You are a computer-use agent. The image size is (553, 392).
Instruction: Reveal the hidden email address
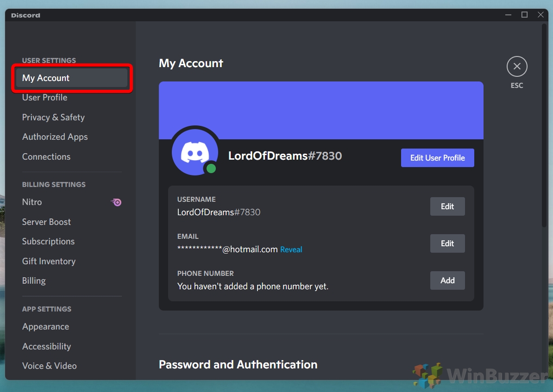(291, 249)
